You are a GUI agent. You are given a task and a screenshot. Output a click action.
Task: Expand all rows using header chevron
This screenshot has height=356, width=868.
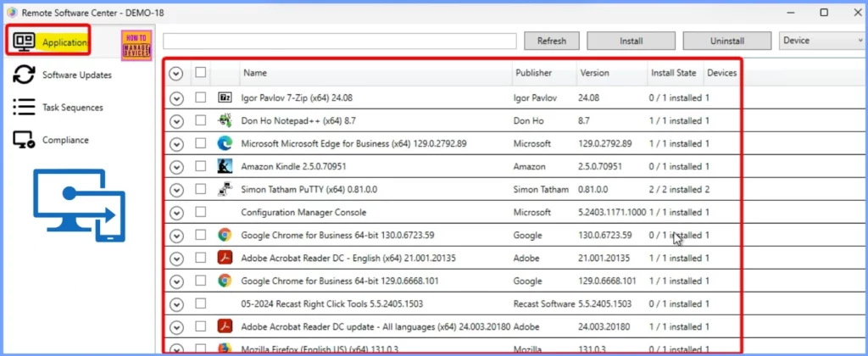[176, 74]
